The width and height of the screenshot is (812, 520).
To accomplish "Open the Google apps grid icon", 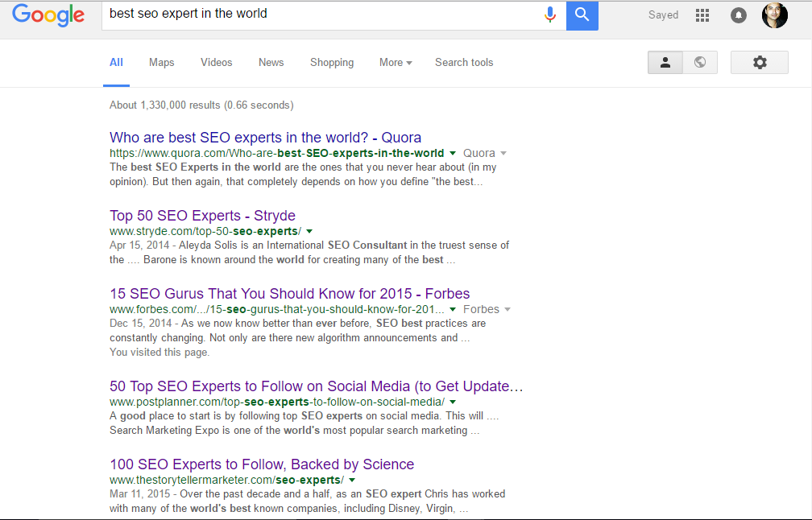I will 702,15.
